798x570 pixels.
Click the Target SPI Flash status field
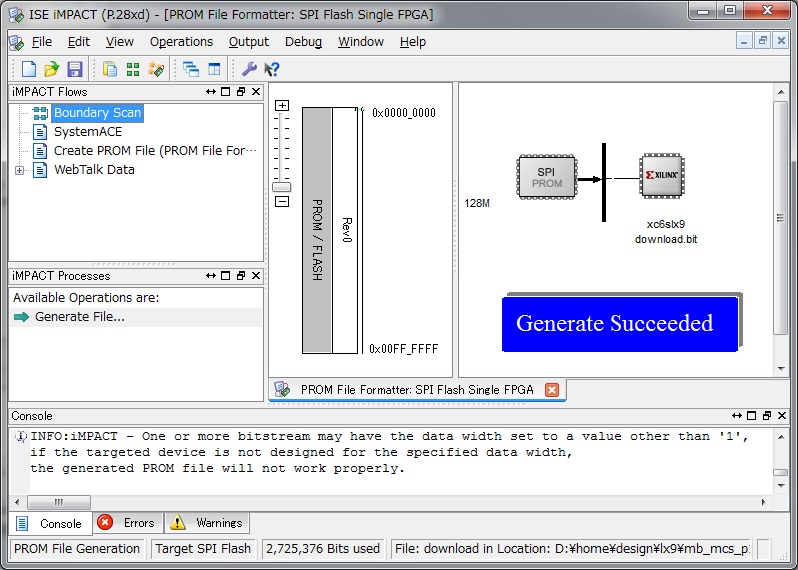coord(203,549)
